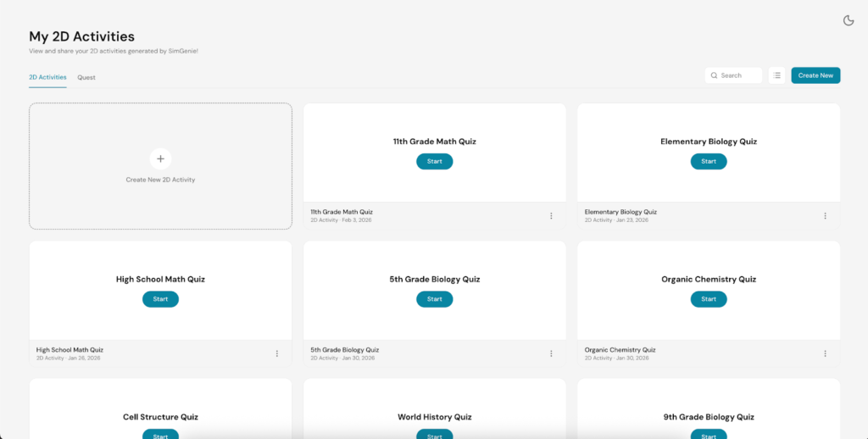Screen dimensions: 868x439
Task: Open the World History Quiz card
Action: [x=434, y=417]
